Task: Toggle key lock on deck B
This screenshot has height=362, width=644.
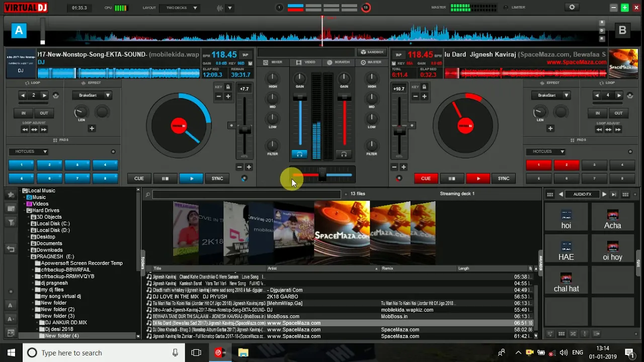Action: tap(424, 87)
